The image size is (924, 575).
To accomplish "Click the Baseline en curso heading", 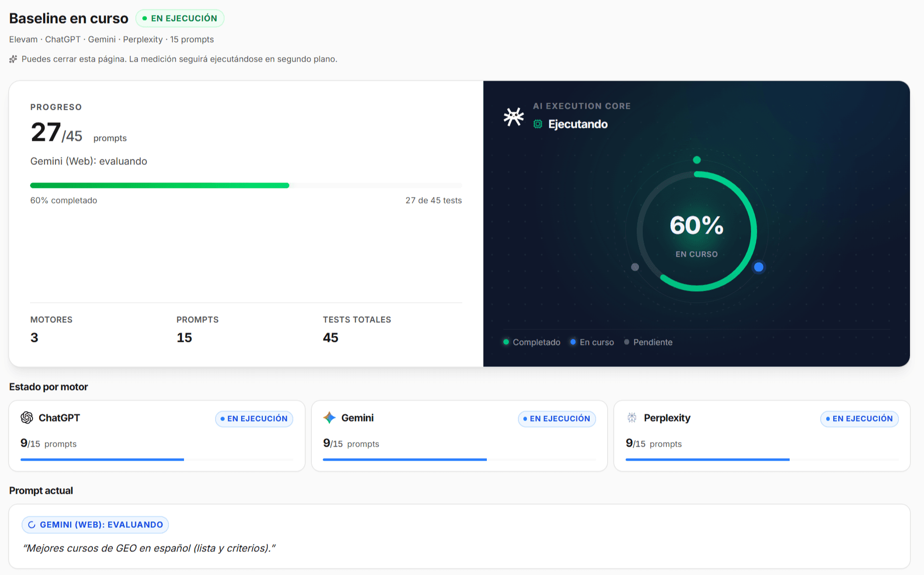I will pos(69,19).
